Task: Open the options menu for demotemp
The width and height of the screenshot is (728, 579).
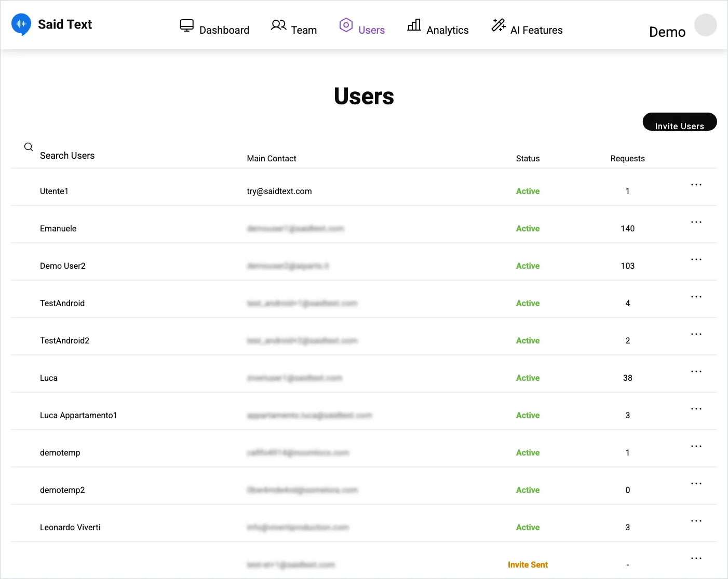Action: click(696, 446)
